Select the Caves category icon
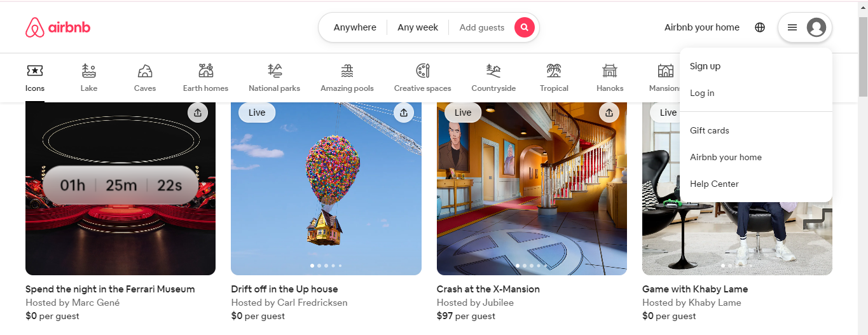Image resolution: width=868 pixels, height=335 pixels. coord(145,71)
